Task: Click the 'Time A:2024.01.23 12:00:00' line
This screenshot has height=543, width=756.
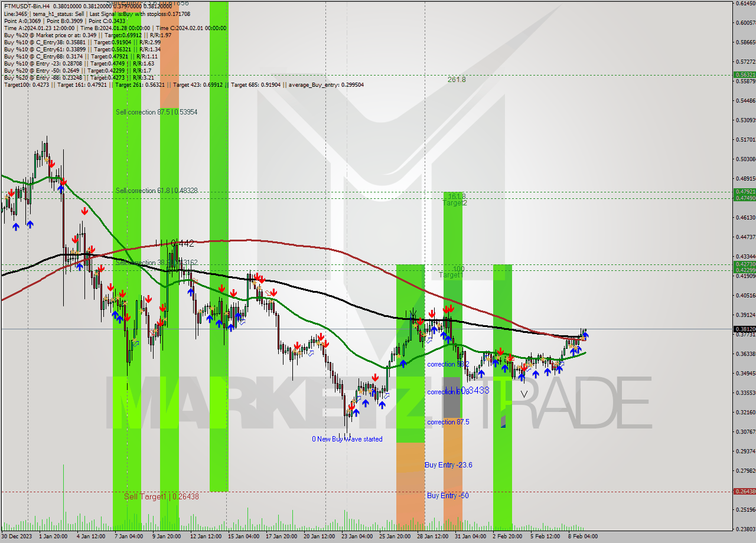Action: (x=115, y=28)
